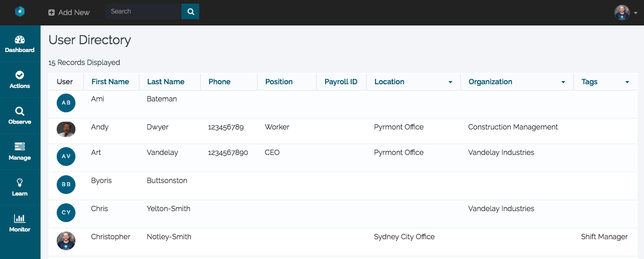This screenshot has width=644, height=259.
Task: Click in the Search input field
Action: (x=144, y=11)
